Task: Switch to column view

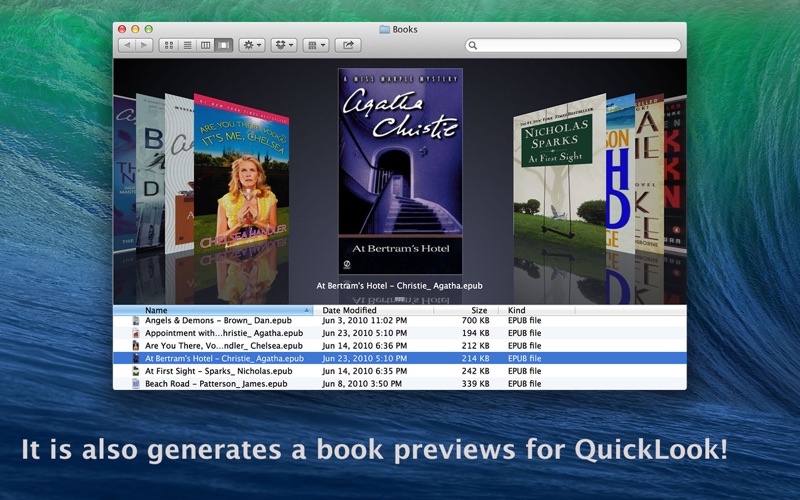Action: (x=206, y=45)
